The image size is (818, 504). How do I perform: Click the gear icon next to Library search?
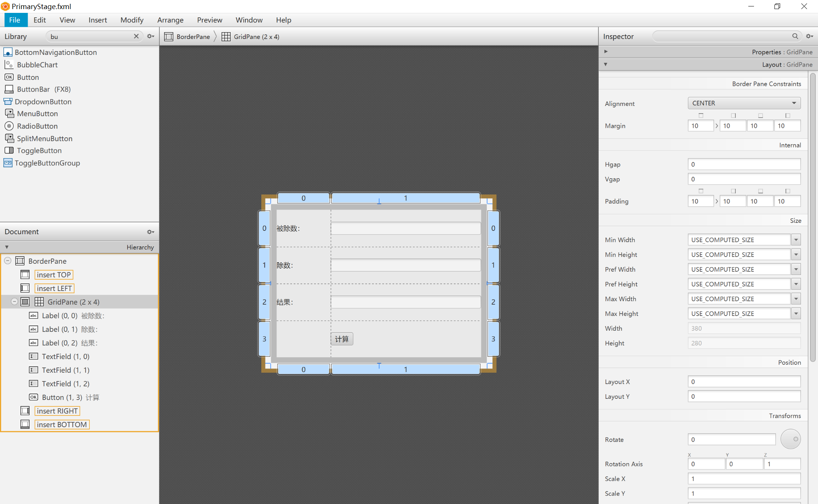pyautogui.click(x=150, y=37)
